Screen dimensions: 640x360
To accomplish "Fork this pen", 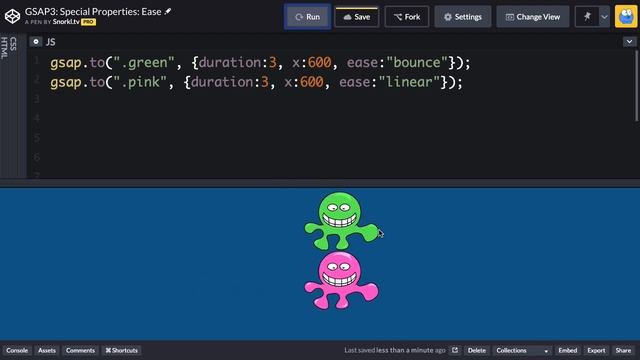I will point(407,17).
